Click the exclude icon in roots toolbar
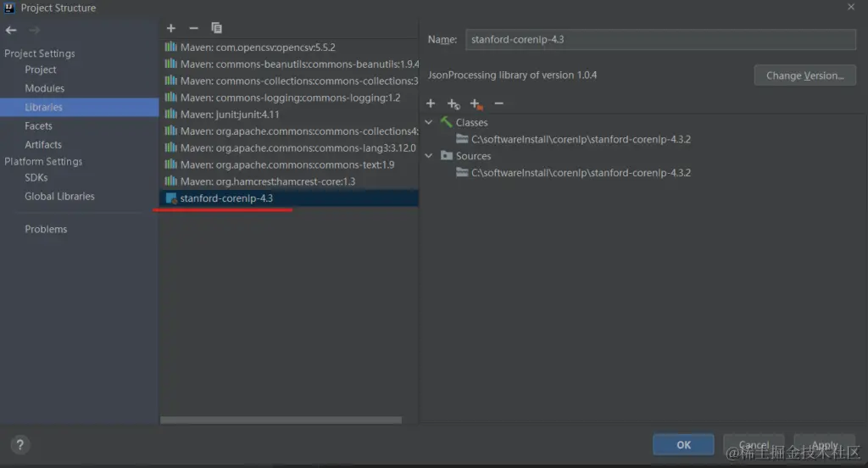This screenshot has height=468, width=868. pyautogui.click(x=476, y=103)
